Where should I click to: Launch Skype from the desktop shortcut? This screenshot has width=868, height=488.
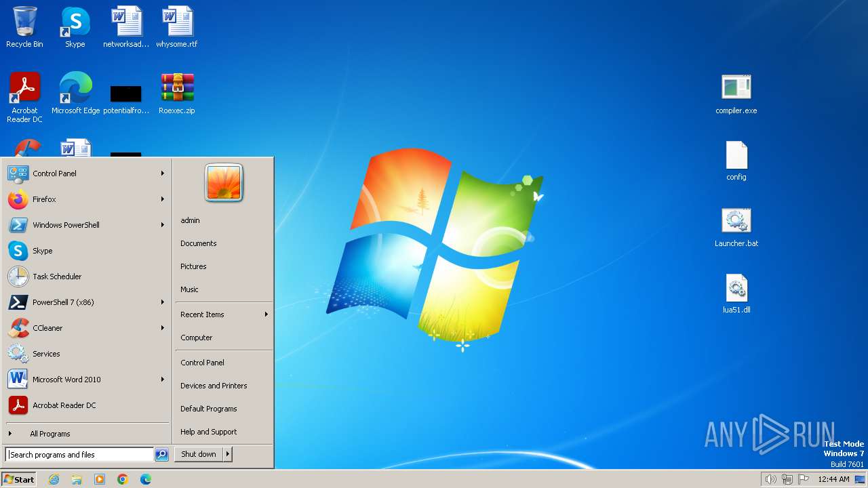click(x=75, y=27)
